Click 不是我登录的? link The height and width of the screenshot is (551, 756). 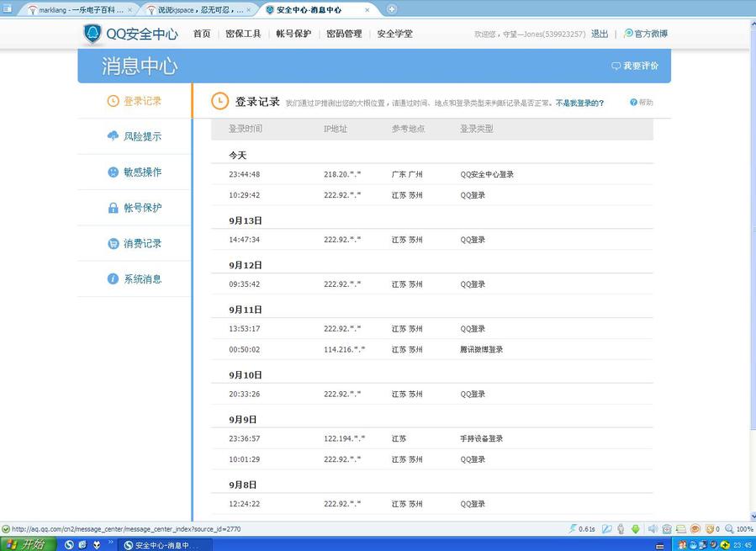pos(579,103)
